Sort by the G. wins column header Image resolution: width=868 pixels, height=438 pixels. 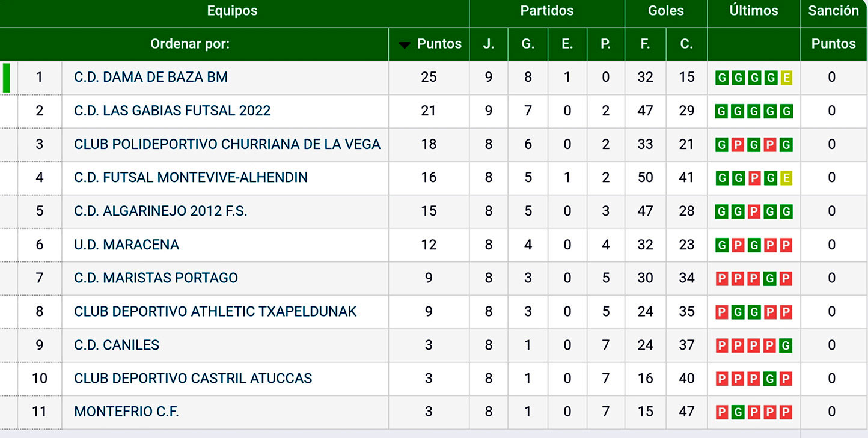(x=527, y=44)
